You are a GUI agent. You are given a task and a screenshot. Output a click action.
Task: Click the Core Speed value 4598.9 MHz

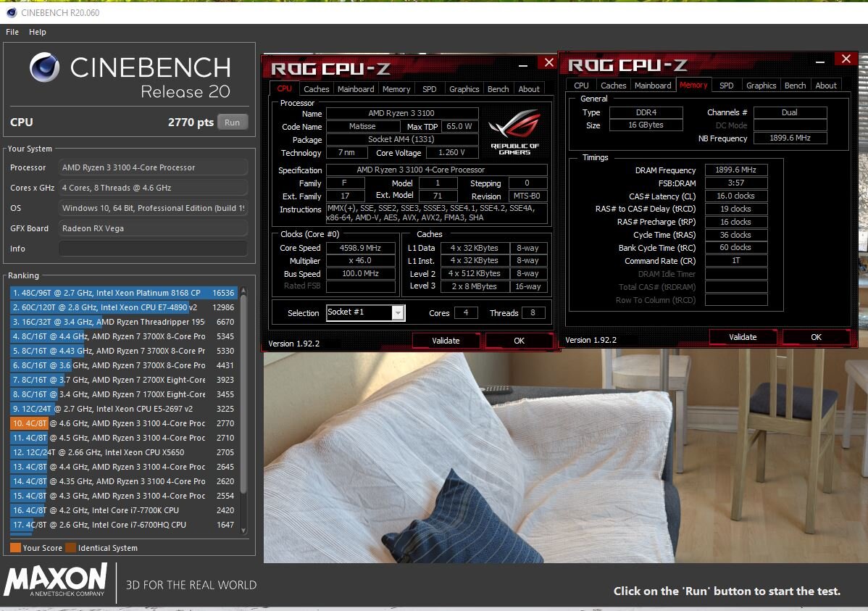360,248
